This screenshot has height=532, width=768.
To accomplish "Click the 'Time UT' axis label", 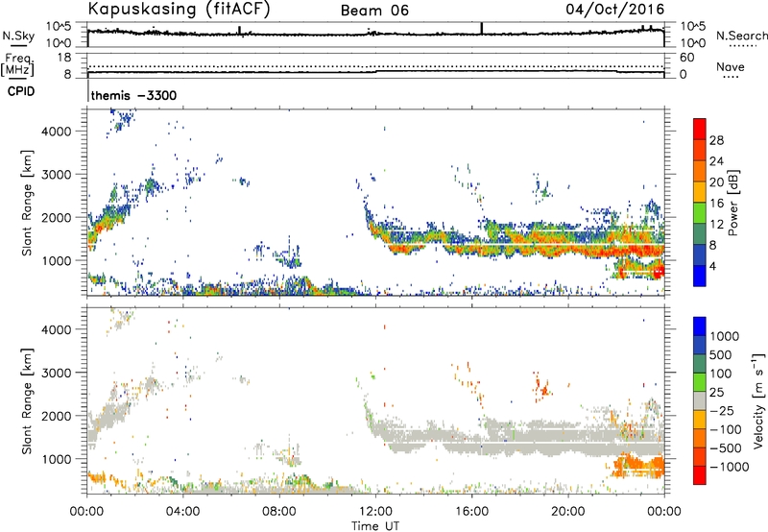I will click(375, 526).
